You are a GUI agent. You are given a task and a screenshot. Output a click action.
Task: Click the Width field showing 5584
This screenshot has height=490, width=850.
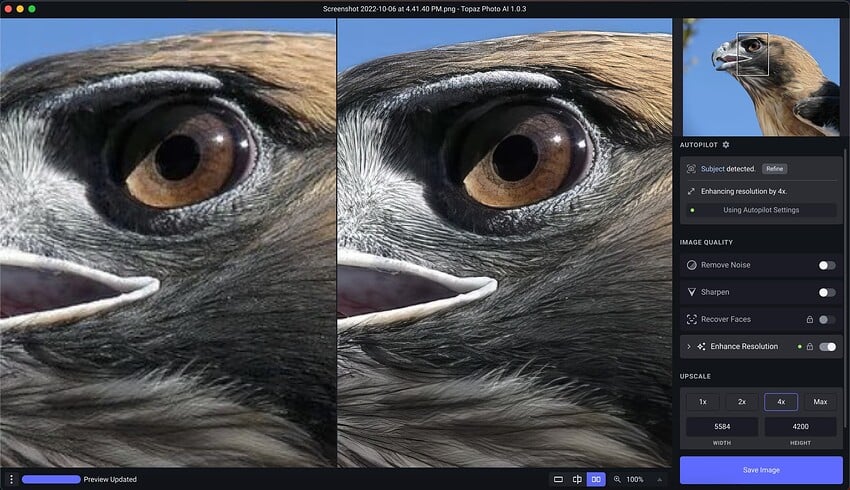(x=722, y=427)
